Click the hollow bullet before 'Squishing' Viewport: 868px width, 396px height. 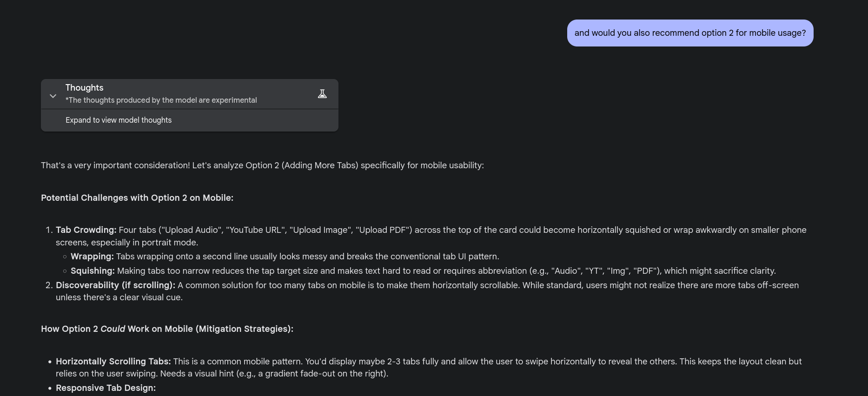pos(65,271)
